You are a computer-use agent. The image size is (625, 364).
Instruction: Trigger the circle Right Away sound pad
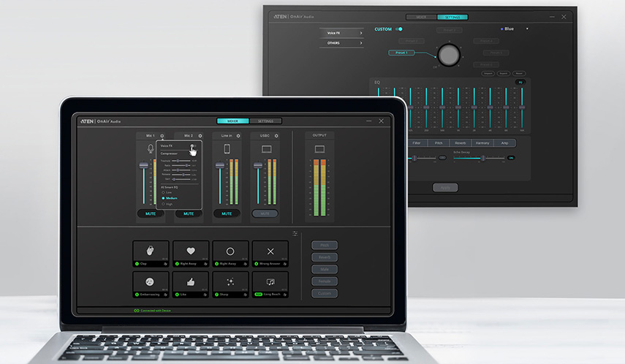[x=230, y=254]
